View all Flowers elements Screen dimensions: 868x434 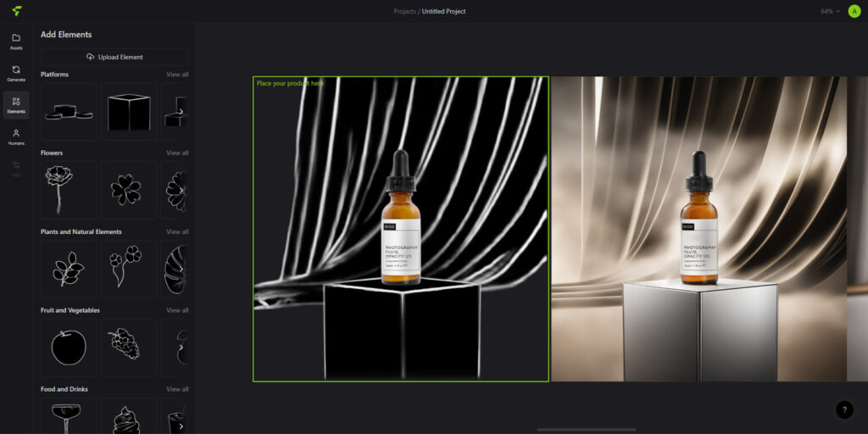point(177,153)
